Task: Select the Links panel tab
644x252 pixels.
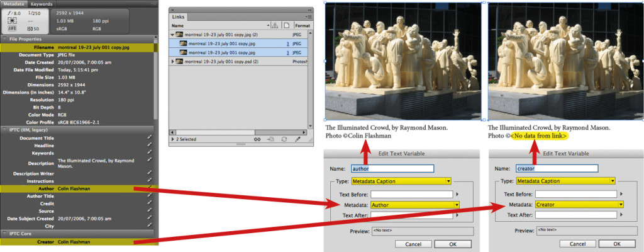Action: (x=179, y=17)
